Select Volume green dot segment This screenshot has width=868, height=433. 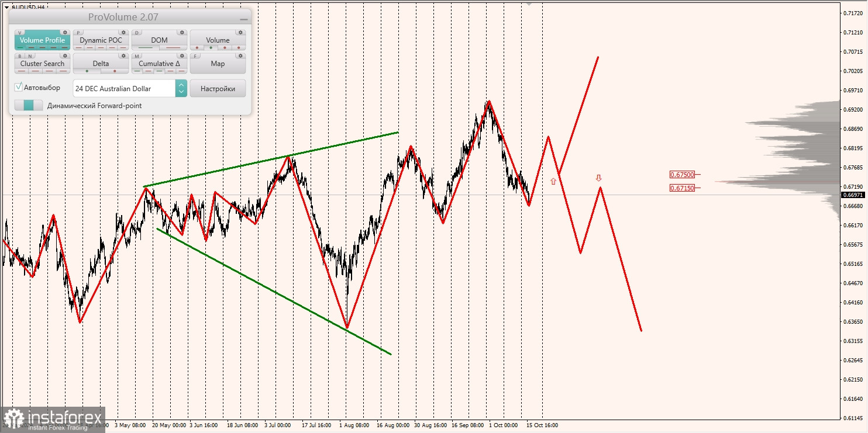tap(211, 48)
